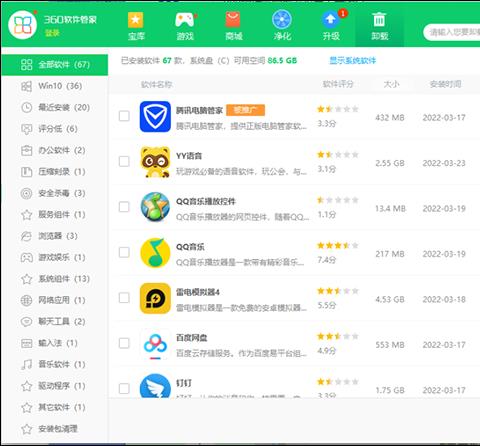Check the YY语音 checkbox
Viewport: 480px width, 446px height.
click(x=124, y=161)
